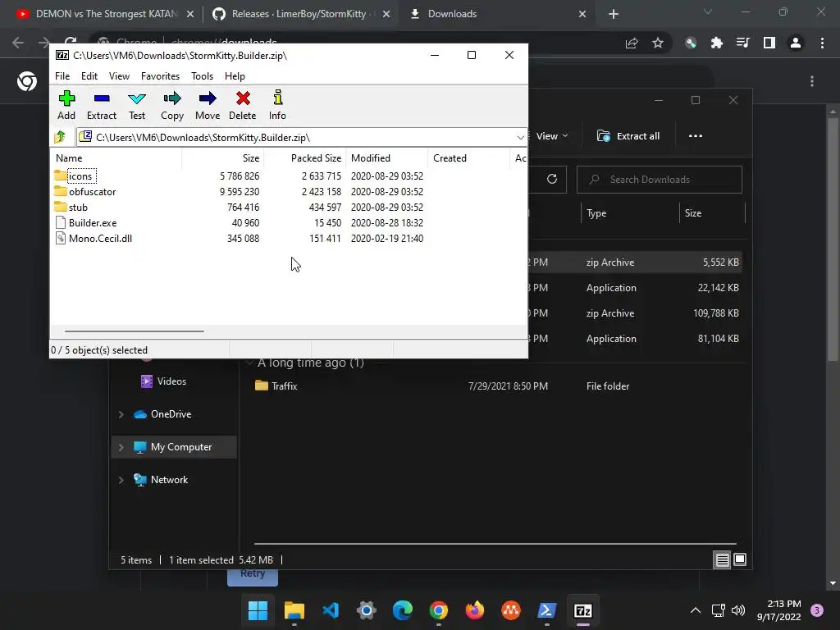Open the volume control in system tray
This screenshot has width=840, height=630.
(x=738, y=610)
